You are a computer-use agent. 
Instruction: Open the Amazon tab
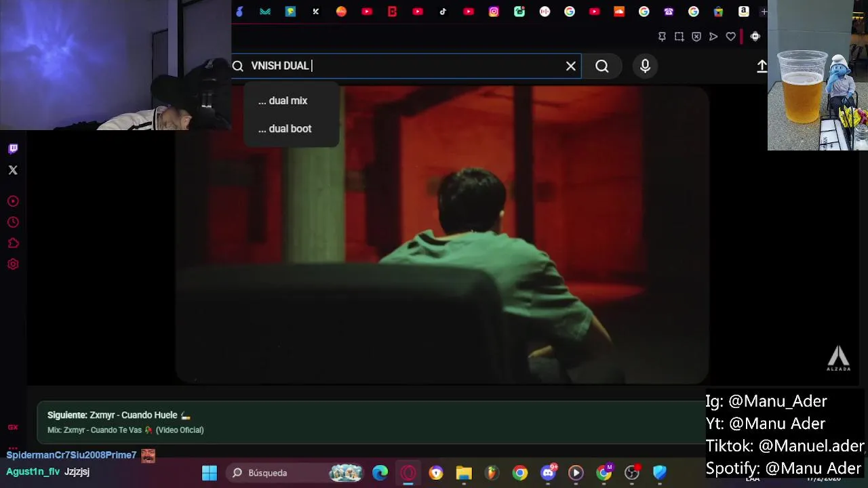pyautogui.click(x=743, y=12)
